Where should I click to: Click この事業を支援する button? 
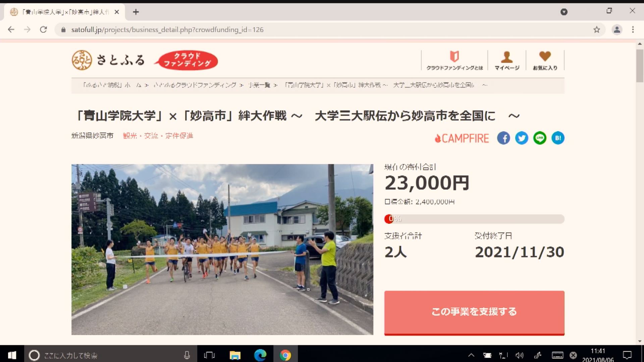pyautogui.click(x=474, y=312)
